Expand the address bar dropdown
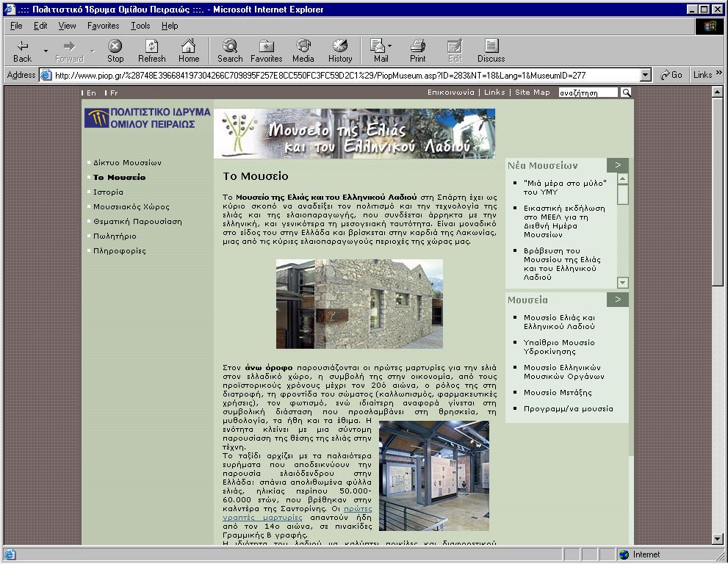The width and height of the screenshot is (728, 564). click(x=646, y=75)
